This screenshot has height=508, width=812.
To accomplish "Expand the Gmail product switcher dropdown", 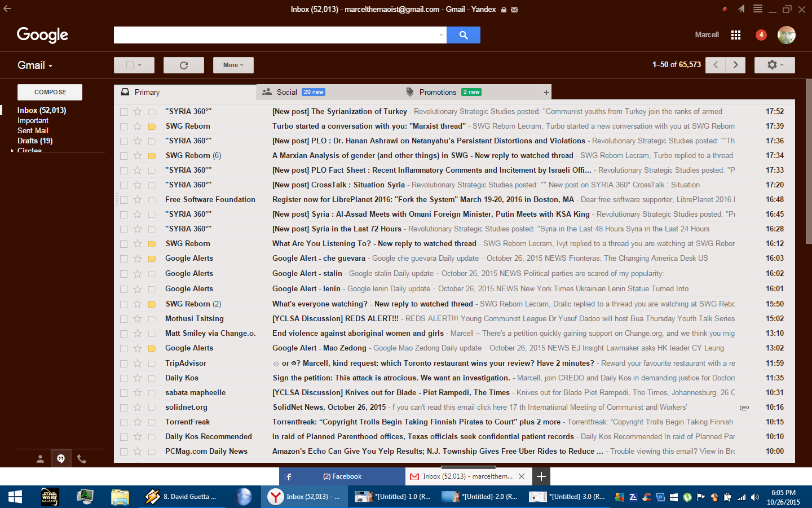I will click(x=35, y=65).
